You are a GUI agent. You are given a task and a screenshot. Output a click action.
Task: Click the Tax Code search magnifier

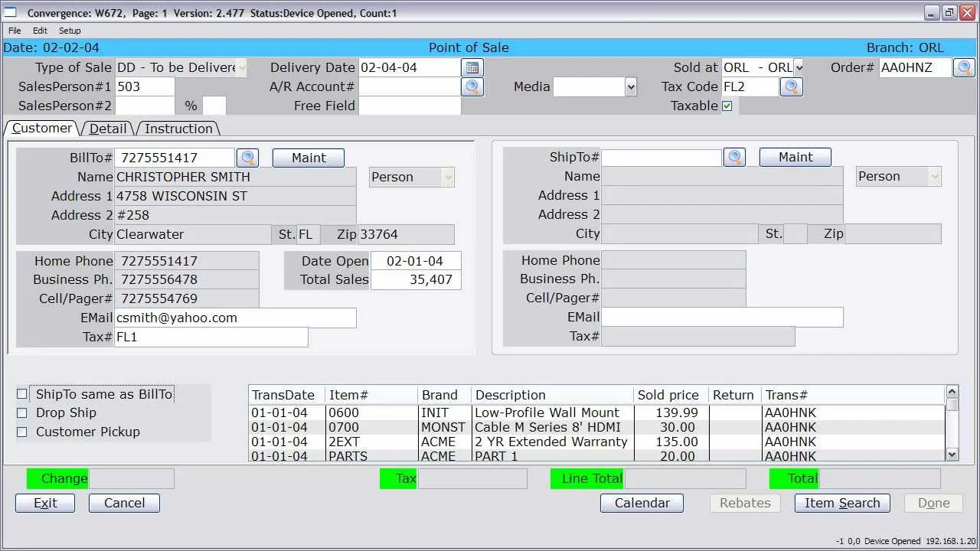click(x=791, y=86)
